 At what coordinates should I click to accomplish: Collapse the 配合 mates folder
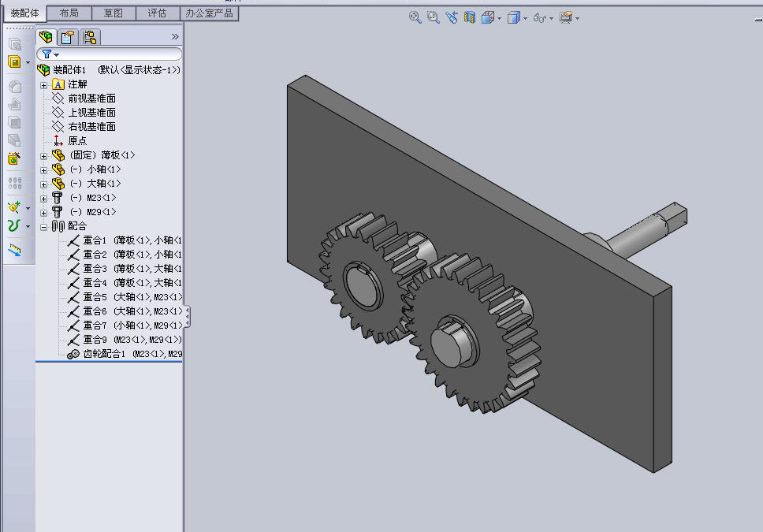point(44,227)
